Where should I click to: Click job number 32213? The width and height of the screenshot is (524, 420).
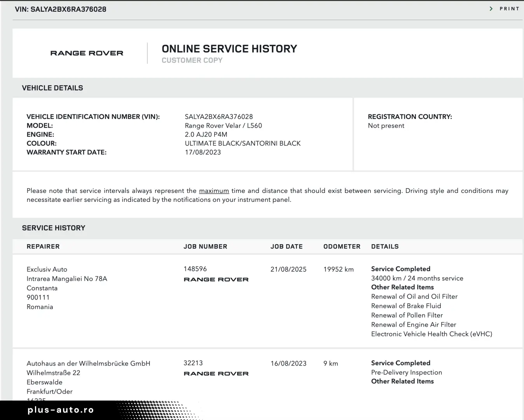point(193,363)
